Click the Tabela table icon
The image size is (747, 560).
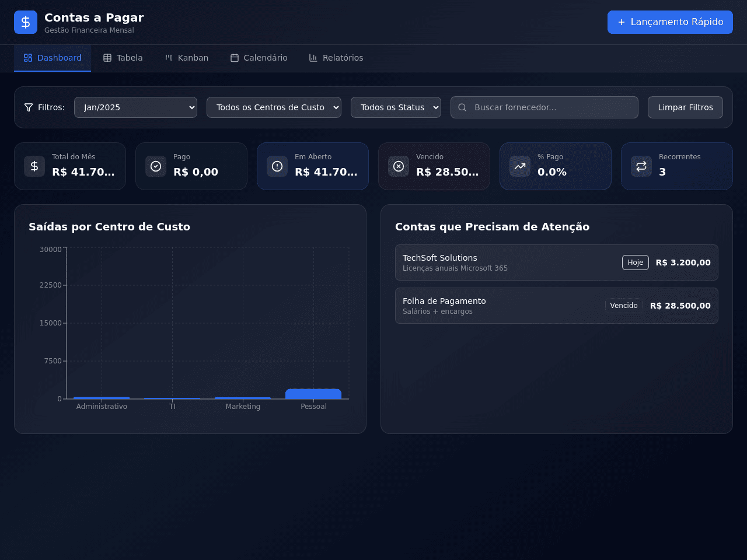coord(107,58)
